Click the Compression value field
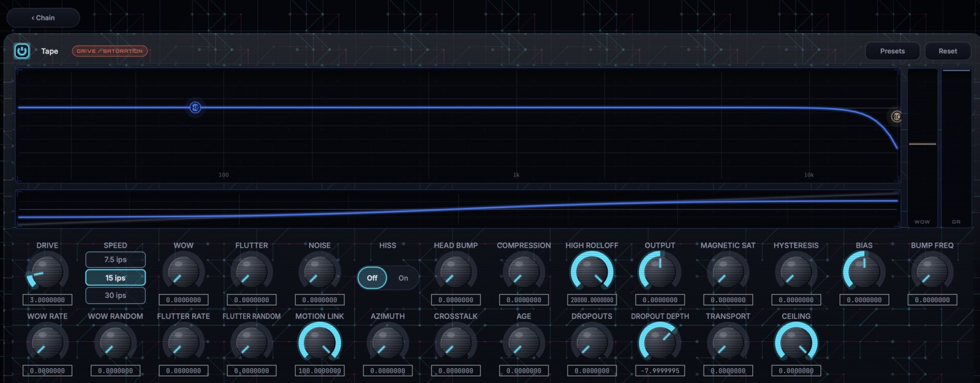This screenshot has height=383, width=980. pyautogui.click(x=523, y=300)
